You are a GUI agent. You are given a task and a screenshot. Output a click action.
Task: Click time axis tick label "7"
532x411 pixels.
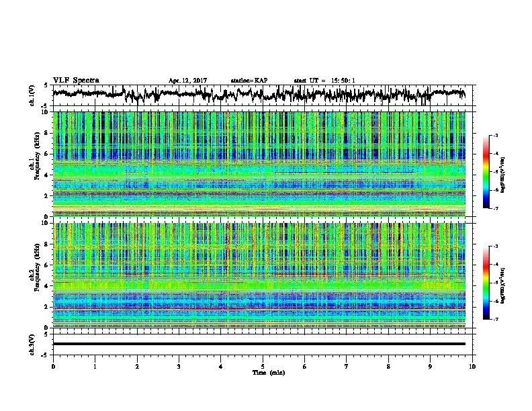click(x=347, y=367)
